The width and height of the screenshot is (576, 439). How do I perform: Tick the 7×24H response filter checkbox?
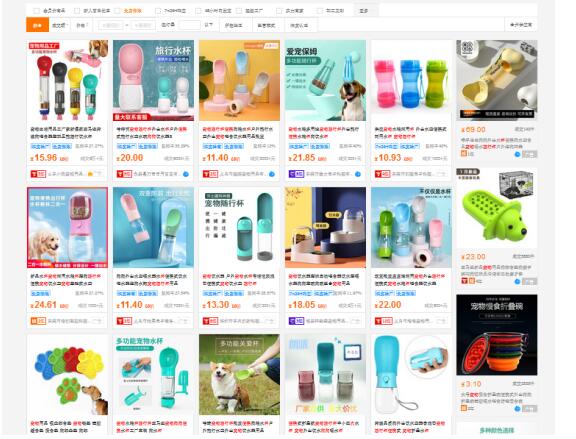click(158, 11)
